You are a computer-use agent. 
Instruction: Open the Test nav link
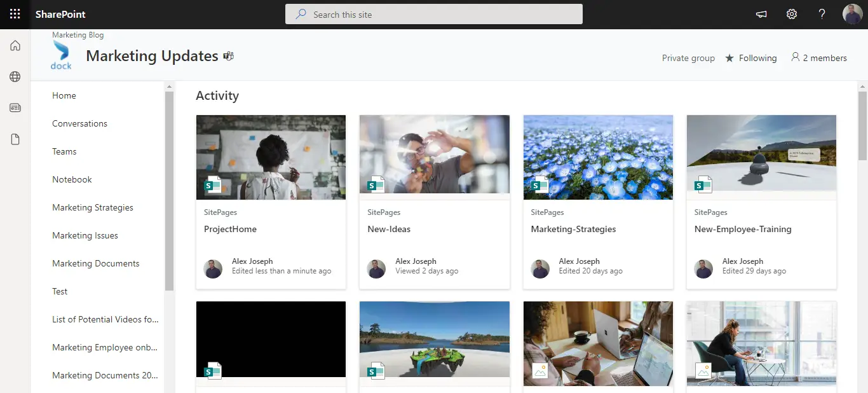(x=60, y=291)
